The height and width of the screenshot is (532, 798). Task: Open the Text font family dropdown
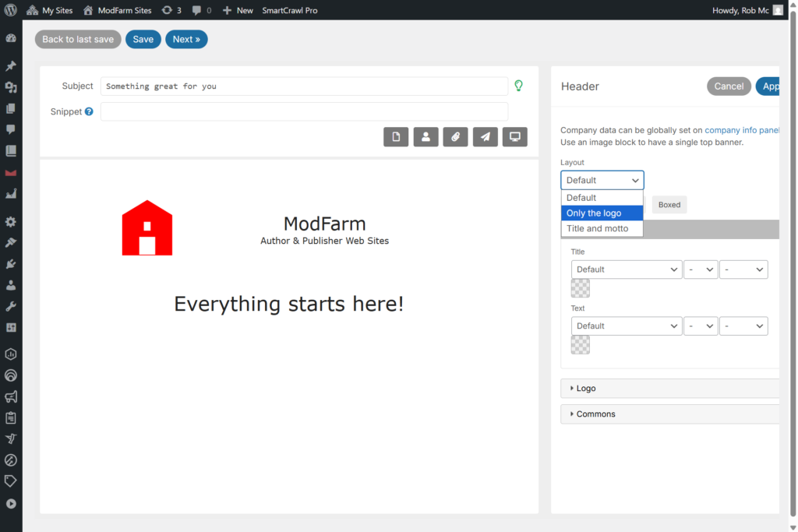pyautogui.click(x=627, y=326)
